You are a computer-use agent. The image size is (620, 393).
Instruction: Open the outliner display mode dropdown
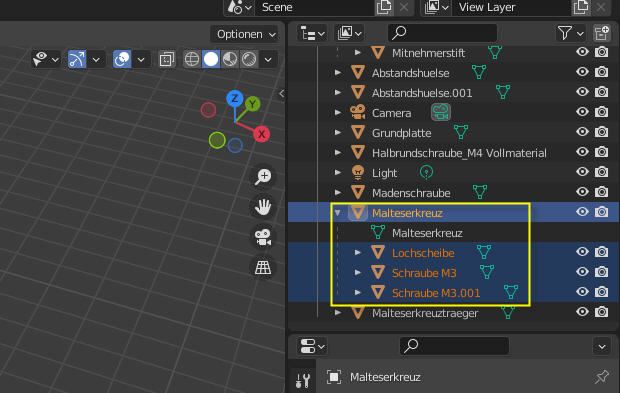[x=350, y=34]
